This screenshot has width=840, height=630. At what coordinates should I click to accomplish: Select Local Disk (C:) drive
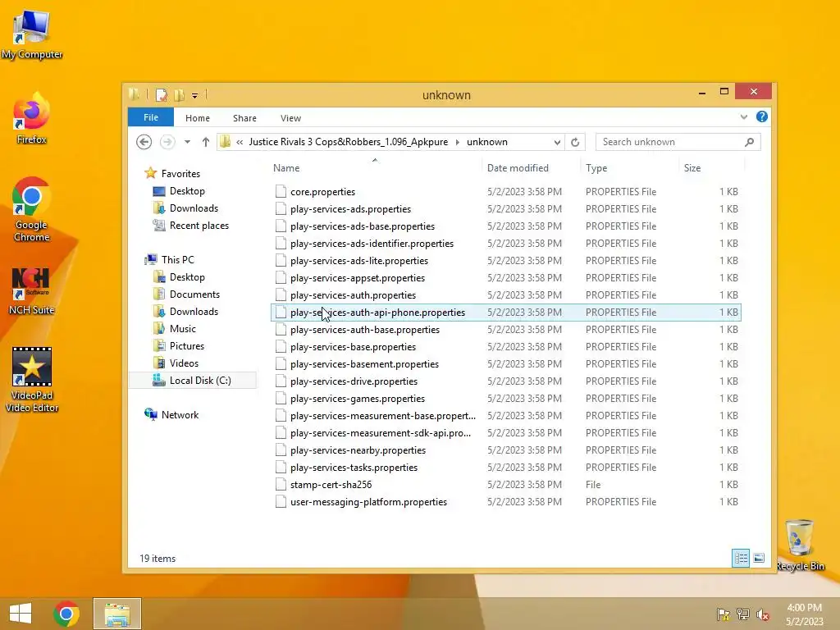tap(192, 381)
